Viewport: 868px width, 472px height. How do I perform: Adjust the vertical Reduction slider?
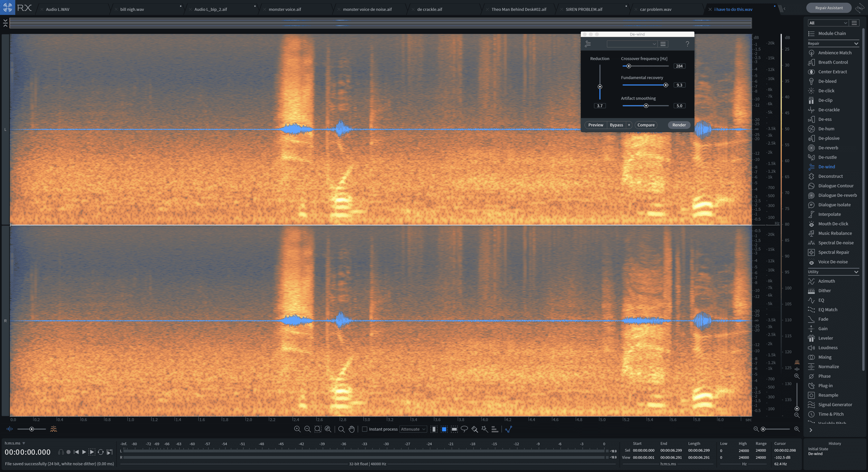(600, 87)
